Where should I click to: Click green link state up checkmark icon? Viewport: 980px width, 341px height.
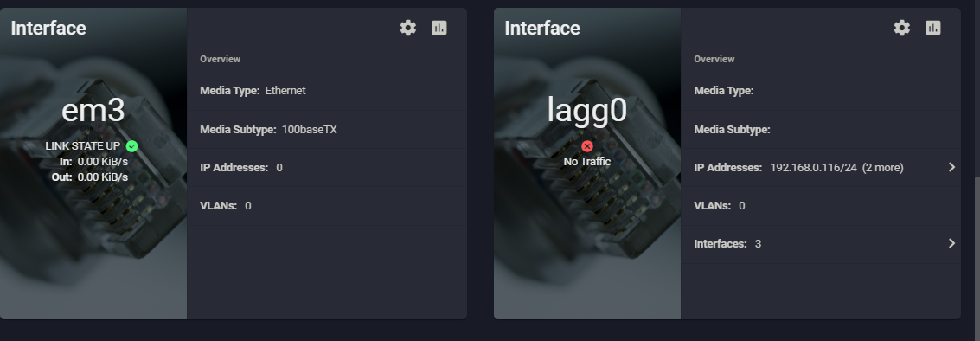[x=131, y=145]
